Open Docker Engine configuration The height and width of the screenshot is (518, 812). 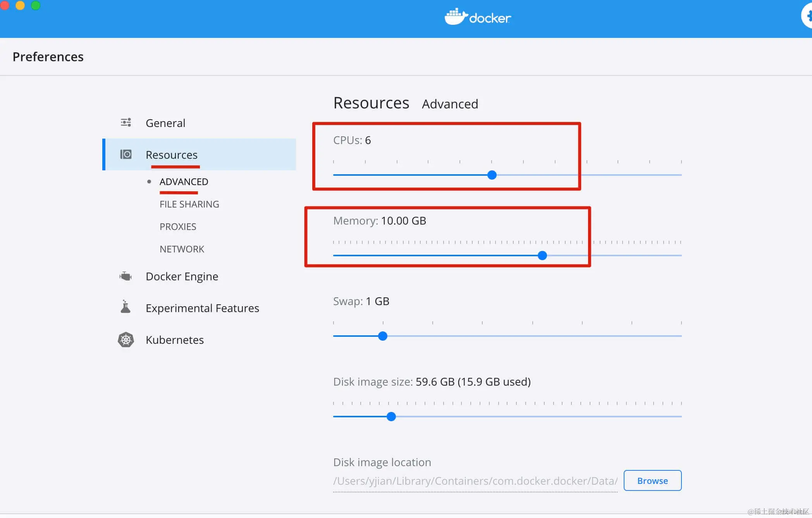point(182,276)
